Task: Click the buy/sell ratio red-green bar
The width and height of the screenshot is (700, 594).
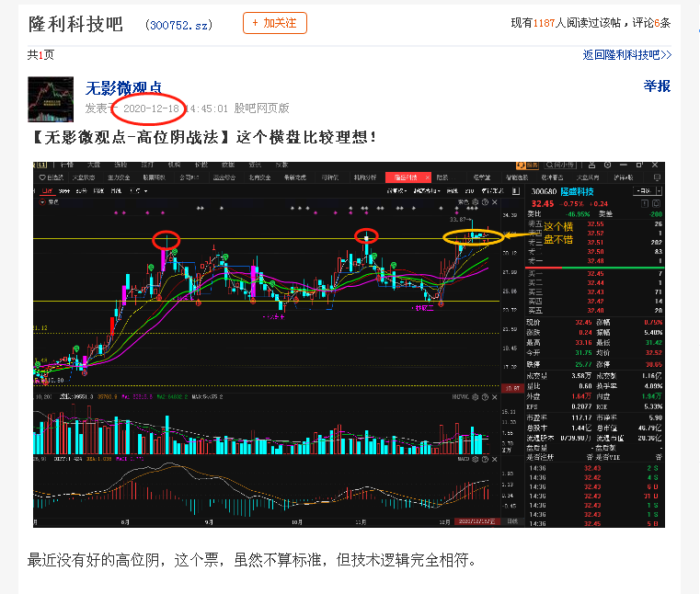Action: click(x=595, y=268)
